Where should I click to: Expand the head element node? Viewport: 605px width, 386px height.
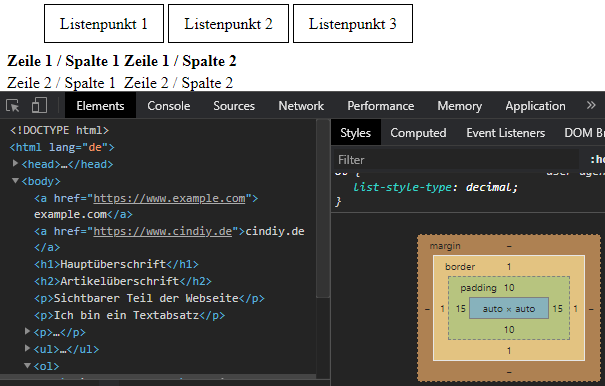15,164
